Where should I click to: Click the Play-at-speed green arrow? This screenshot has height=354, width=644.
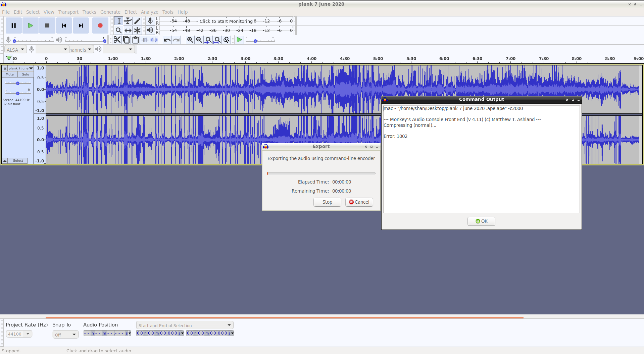[239, 40]
